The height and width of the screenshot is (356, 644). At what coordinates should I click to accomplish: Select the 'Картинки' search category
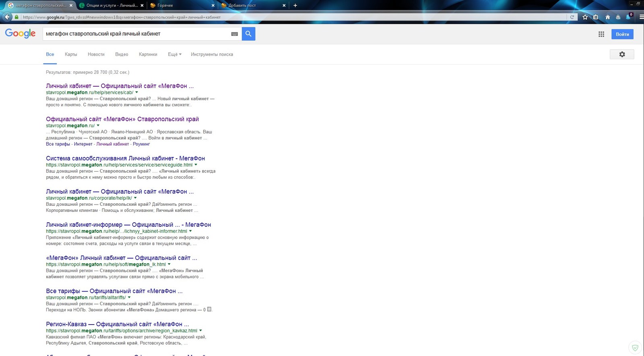tap(148, 54)
